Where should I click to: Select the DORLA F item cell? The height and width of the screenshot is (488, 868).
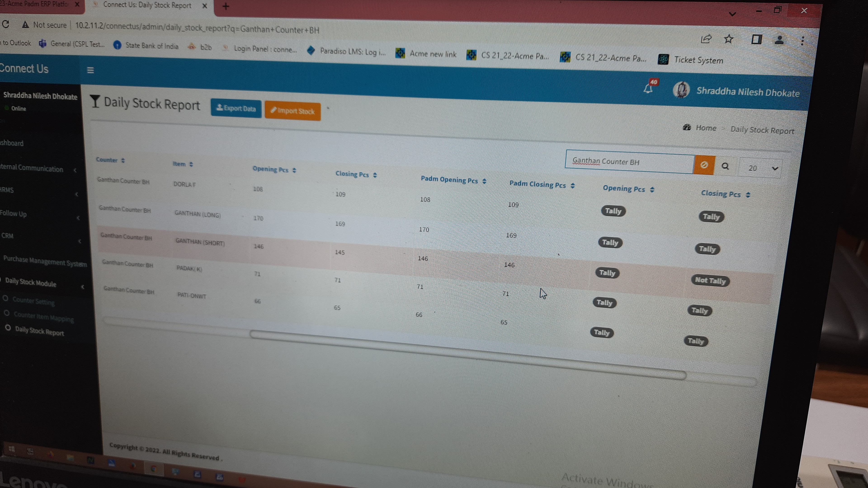pyautogui.click(x=184, y=184)
